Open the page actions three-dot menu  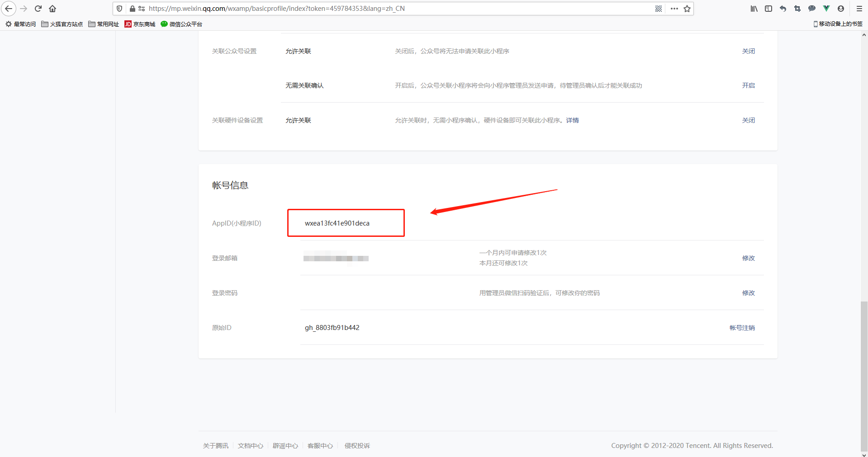click(674, 9)
